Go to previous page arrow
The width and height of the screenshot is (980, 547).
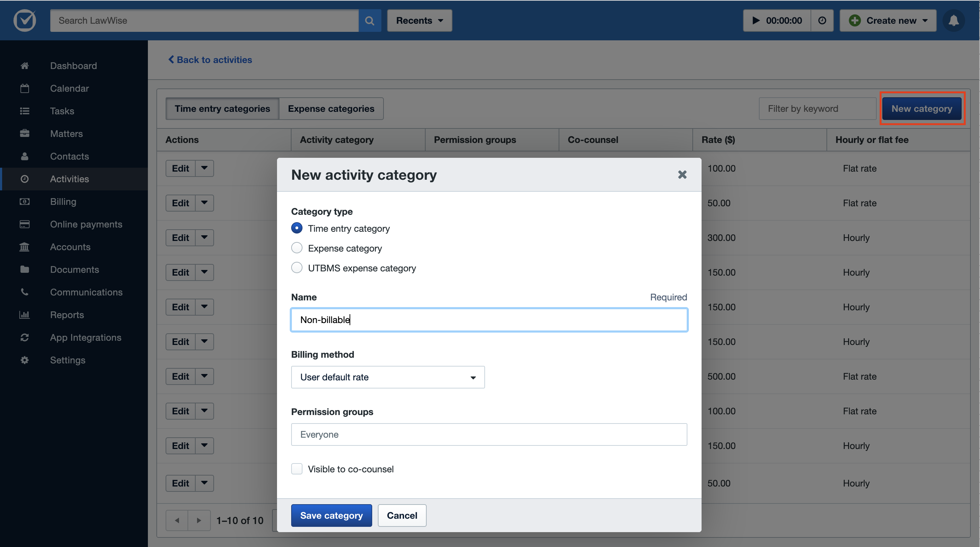click(177, 520)
